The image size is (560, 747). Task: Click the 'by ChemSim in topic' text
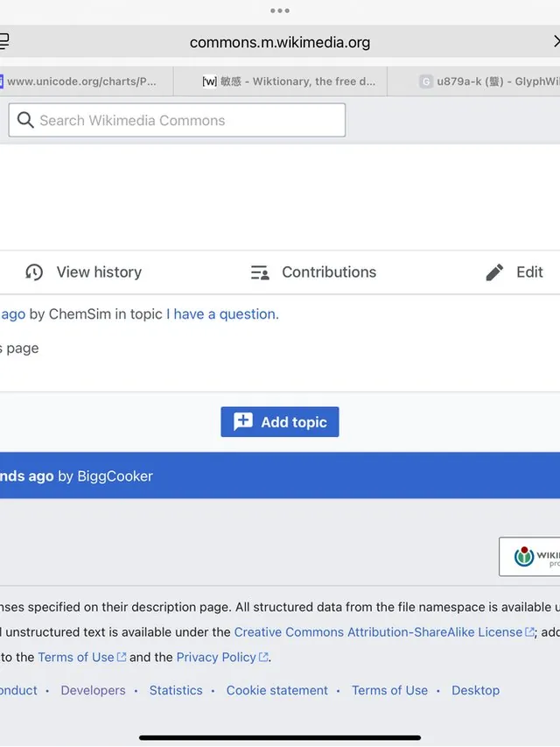click(95, 314)
